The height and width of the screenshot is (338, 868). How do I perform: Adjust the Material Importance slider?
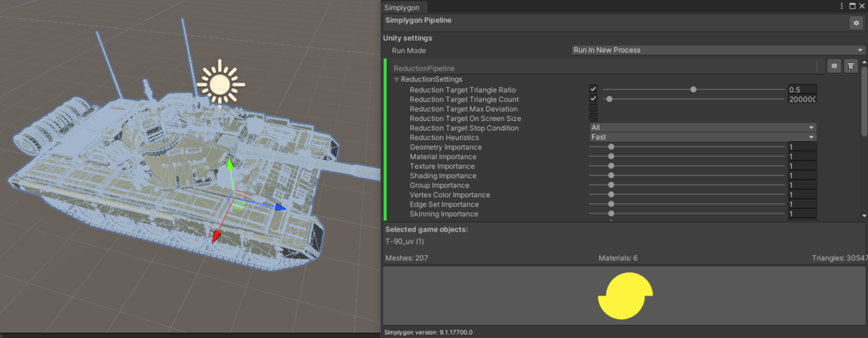pos(687,157)
